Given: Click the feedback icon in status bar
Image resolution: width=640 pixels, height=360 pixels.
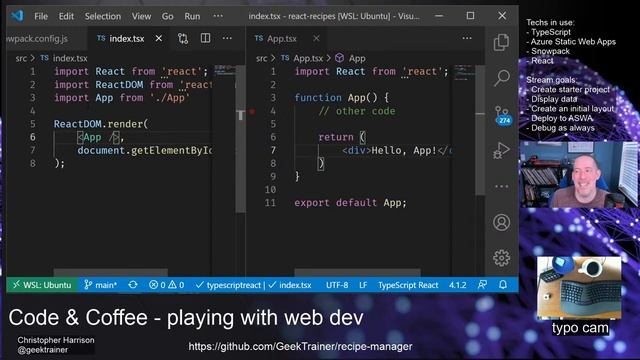Looking at the screenshot, I should [482, 285].
